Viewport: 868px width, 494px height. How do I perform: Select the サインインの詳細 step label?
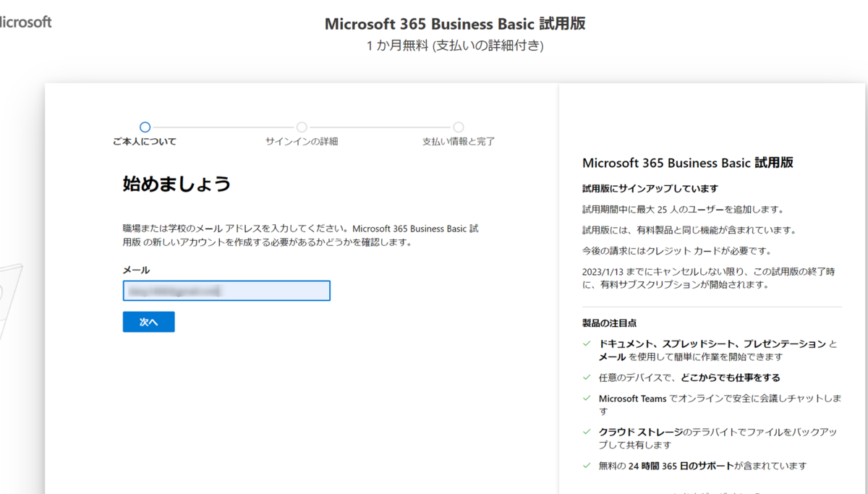[x=302, y=142]
